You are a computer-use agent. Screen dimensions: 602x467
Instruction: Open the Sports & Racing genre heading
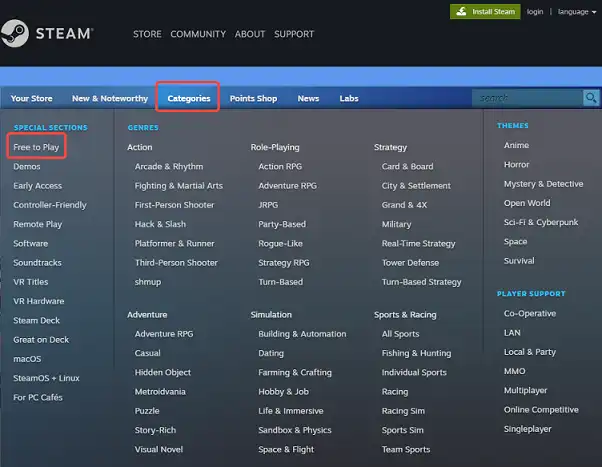click(x=405, y=315)
